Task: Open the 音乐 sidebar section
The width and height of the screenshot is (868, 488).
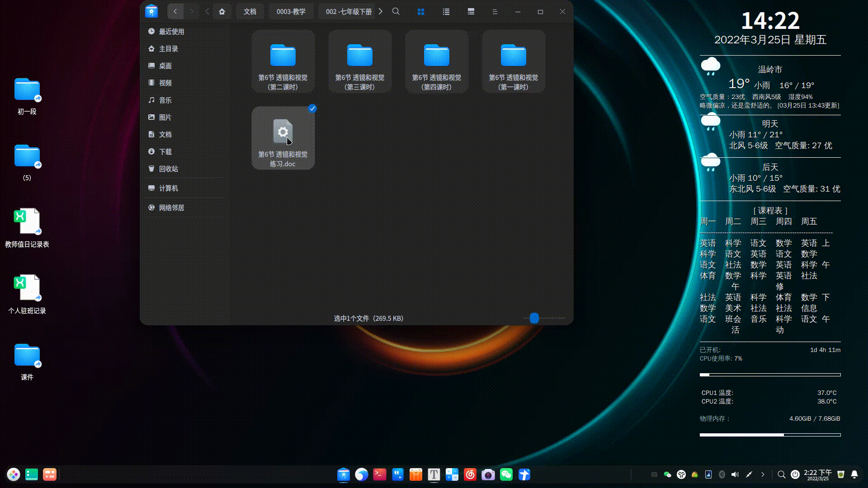Action: pyautogui.click(x=166, y=100)
